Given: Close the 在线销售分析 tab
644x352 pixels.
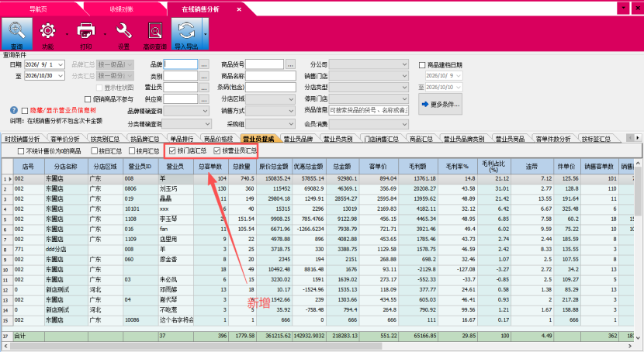Looking at the screenshot, I should coord(239,9).
